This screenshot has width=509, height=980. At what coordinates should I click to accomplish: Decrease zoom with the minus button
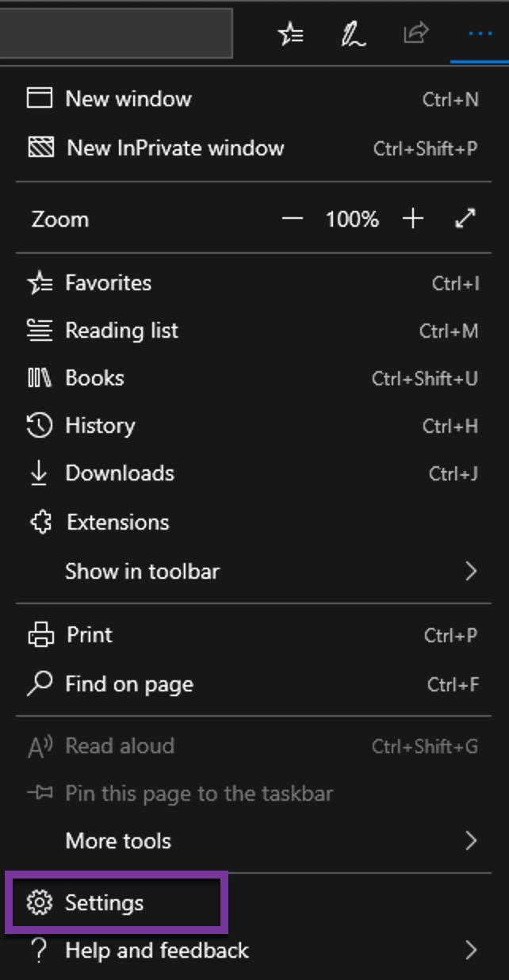pyautogui.click(x=293, y=220)
